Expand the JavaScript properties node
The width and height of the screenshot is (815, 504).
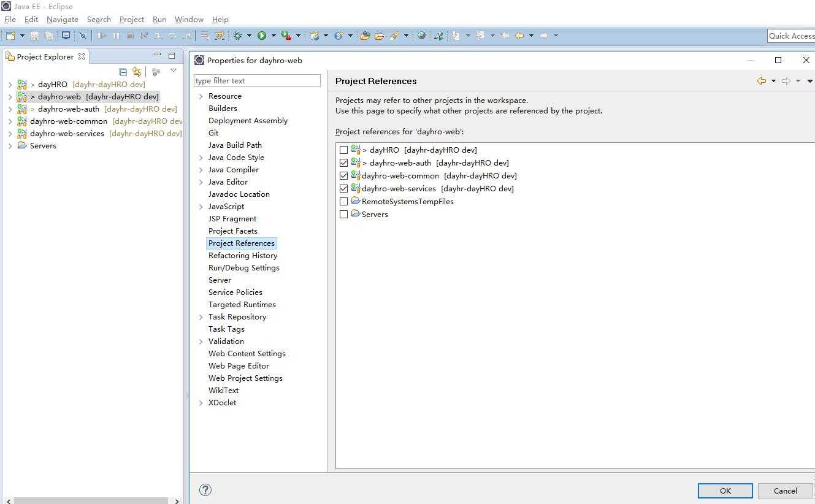pyautogui.click(x=201, y=207)
